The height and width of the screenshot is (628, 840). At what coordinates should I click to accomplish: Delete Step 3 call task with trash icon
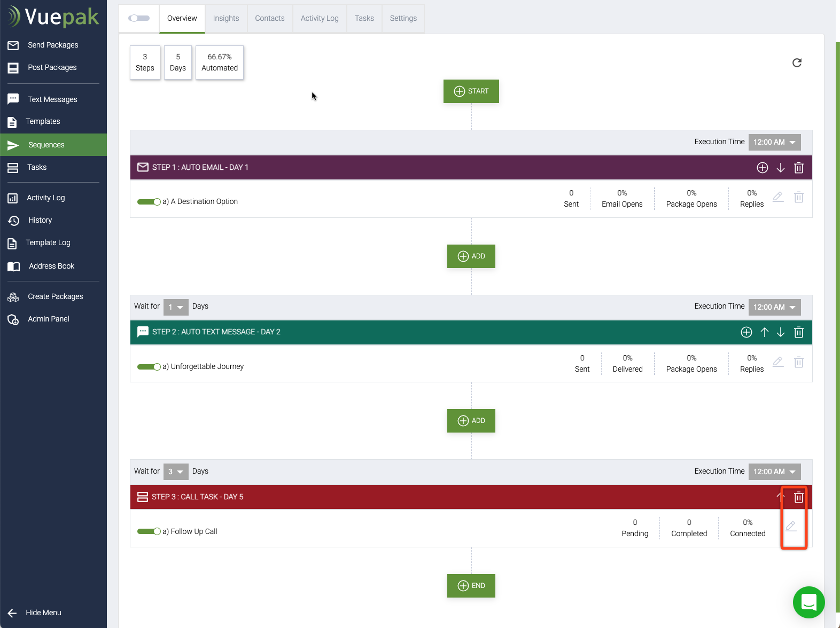click(x=799, y=497)
